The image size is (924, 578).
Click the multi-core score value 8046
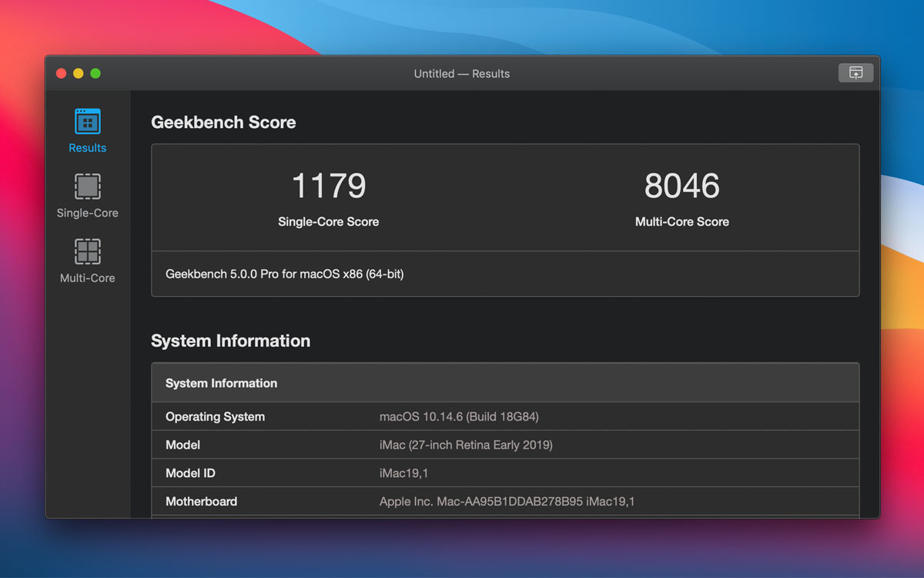point(682,186)
